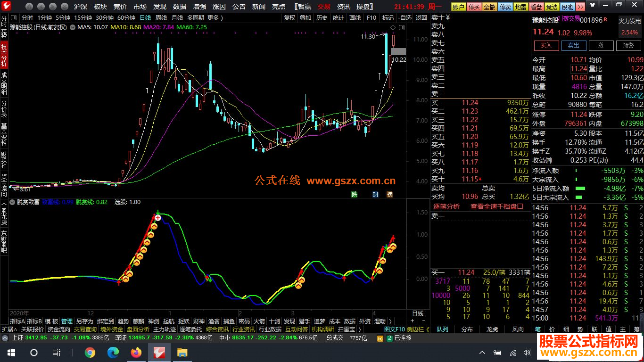Click the Windows Start button

pyautogui.click(x=11, y=352)
